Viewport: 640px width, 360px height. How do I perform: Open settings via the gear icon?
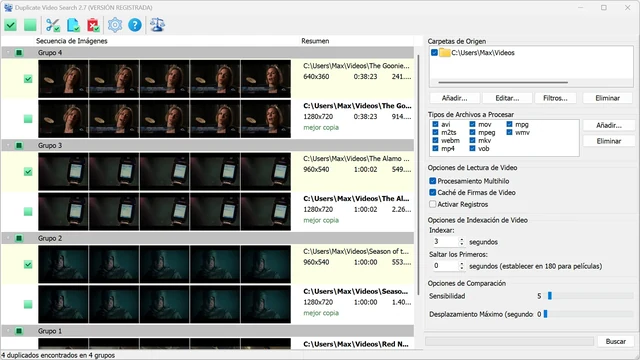(115, 25)
